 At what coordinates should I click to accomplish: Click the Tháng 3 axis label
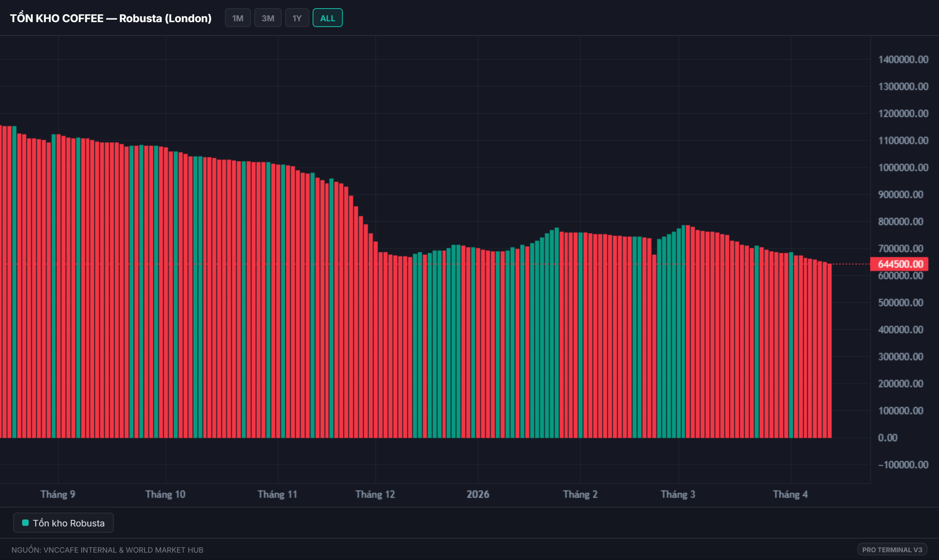[678, 494]
